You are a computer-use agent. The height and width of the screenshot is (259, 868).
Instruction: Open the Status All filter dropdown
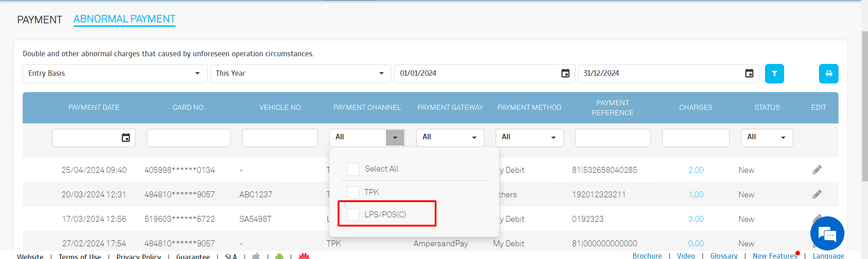(x=766, y=137)
